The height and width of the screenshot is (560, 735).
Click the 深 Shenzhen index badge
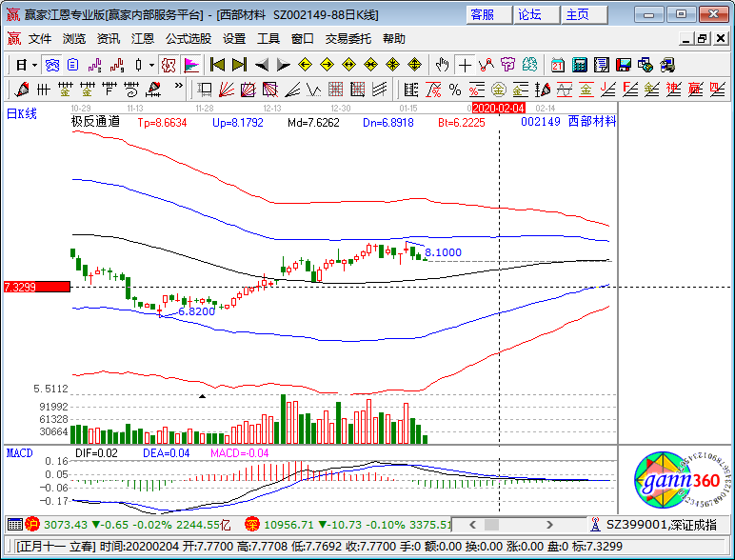pos(252,525)
